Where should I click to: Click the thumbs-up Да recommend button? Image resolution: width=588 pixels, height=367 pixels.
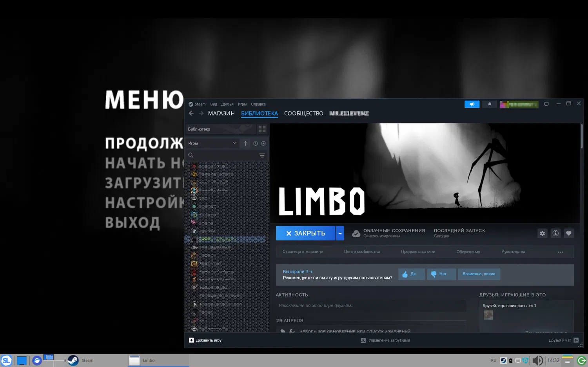pyautogui.click(x=412, y=274)
